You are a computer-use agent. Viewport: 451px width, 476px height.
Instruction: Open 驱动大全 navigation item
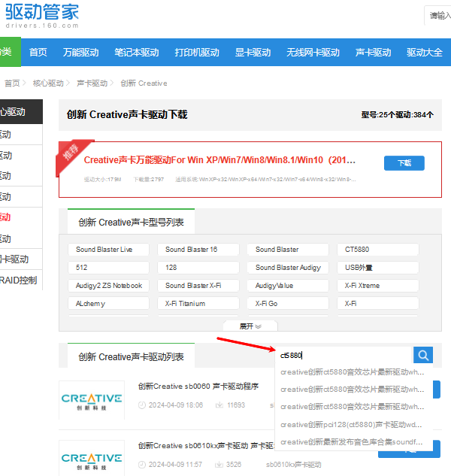425,52
